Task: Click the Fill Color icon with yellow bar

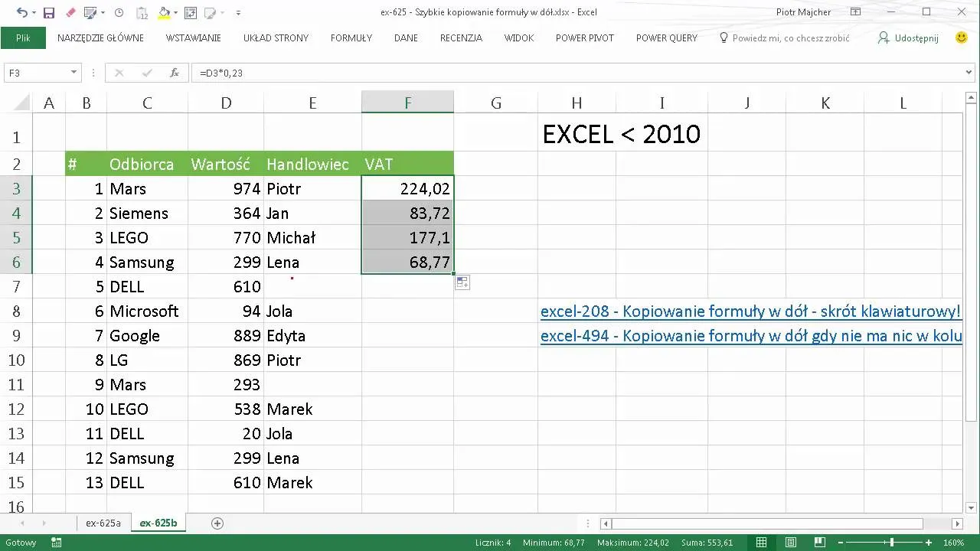Action: (x=165, y=12)
